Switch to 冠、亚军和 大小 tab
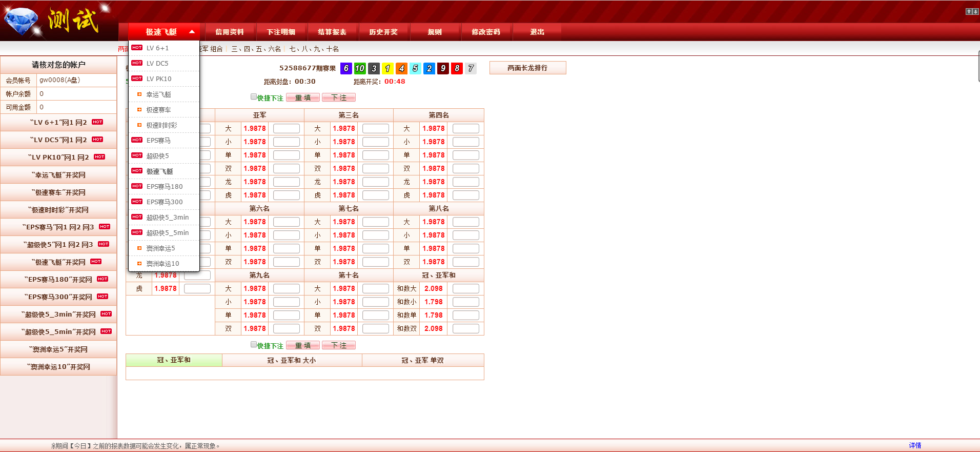 coord(292,361)
